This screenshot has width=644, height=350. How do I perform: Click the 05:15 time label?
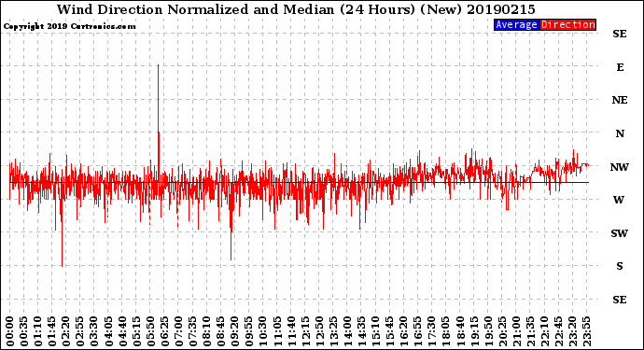tap(136, 331)
